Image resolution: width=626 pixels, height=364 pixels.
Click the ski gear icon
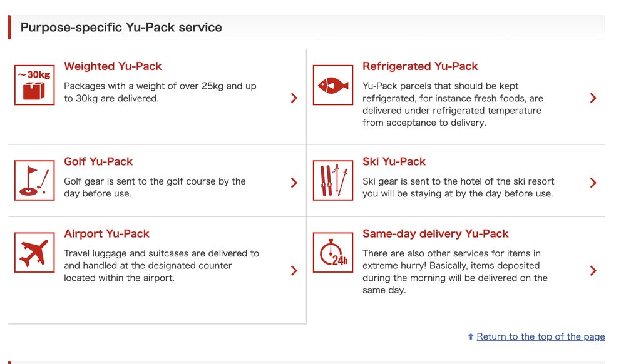point(332,179)
